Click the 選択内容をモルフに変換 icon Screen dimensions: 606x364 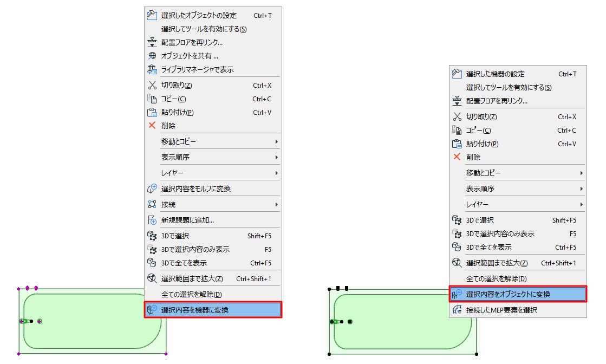[x=152, y=188]
